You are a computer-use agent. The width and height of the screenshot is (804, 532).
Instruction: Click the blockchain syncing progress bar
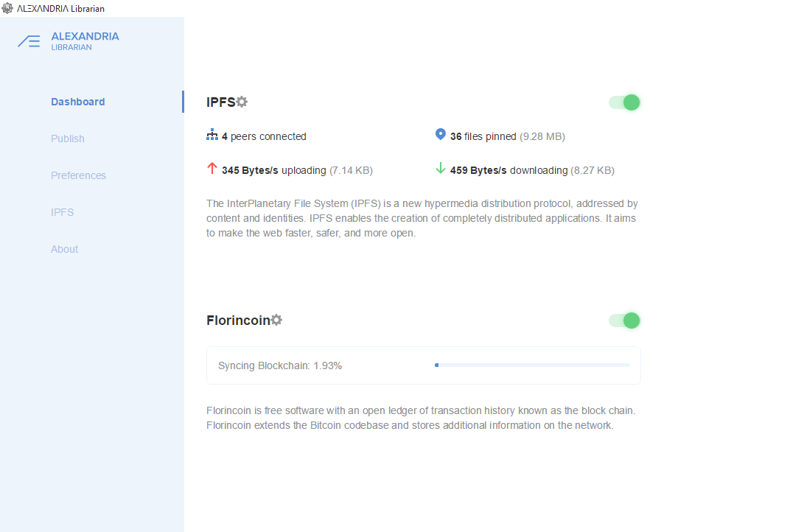(x=532, y=365)
